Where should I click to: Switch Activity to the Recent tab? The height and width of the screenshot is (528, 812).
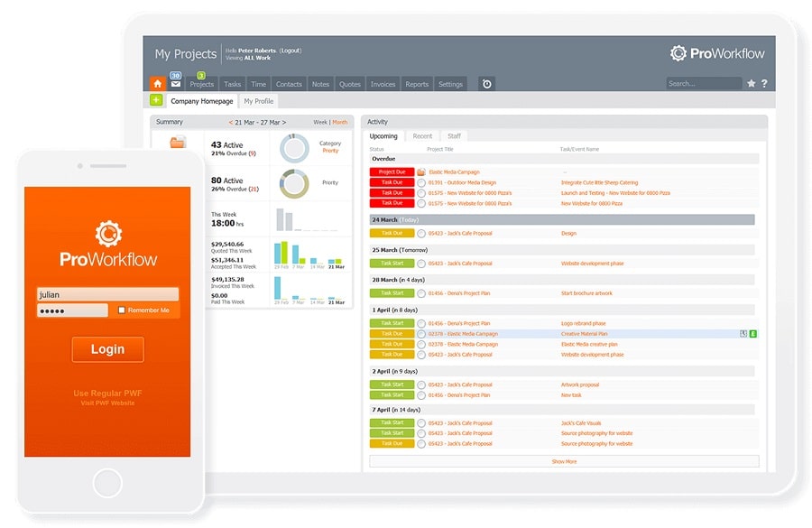pos(422,136)
